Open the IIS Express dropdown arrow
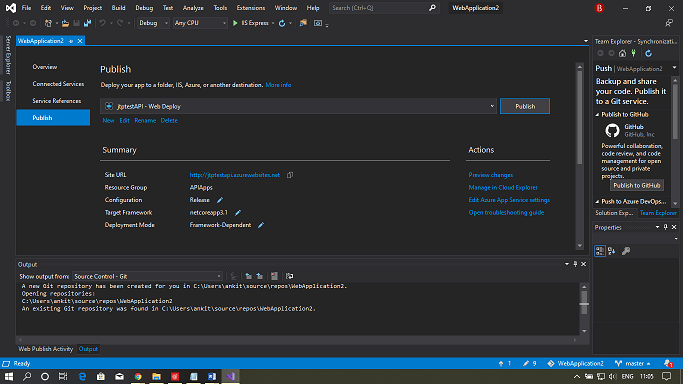The image size is (683, 384). tap(273, 23)
